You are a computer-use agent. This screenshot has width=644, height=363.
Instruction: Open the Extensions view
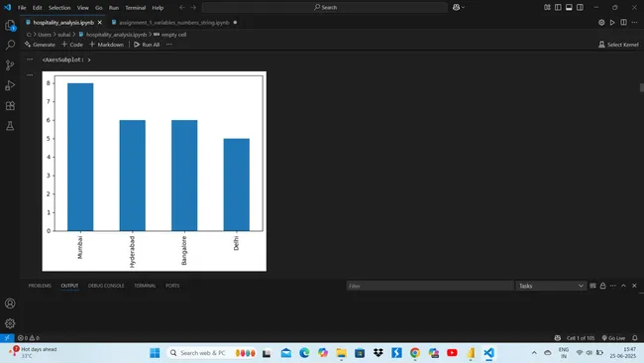click(10, 106)
